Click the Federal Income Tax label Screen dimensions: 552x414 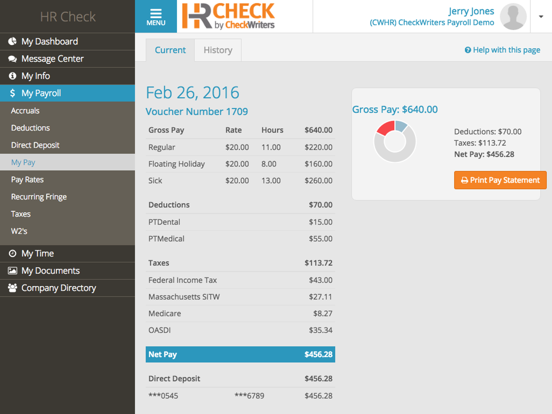click(x=182, y=280)
